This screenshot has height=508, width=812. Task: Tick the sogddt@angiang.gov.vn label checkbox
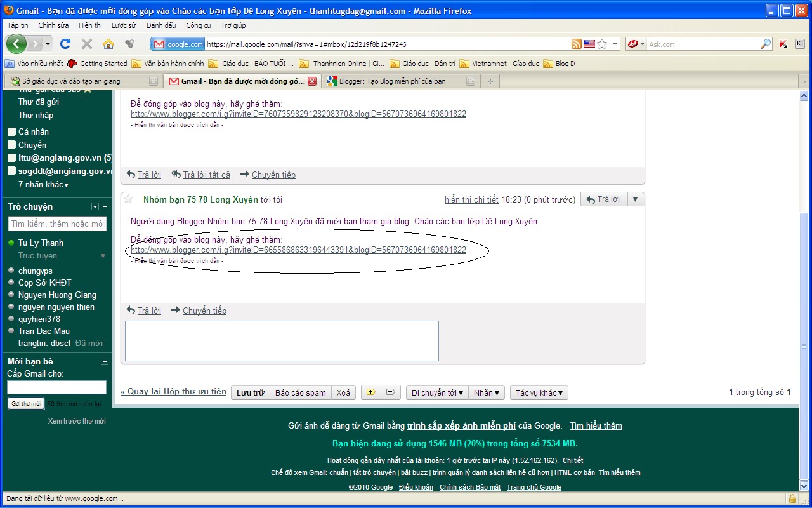tap(11, 171)
